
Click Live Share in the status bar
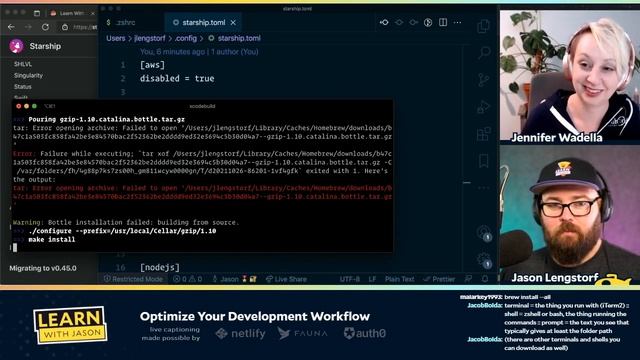pos(286,279)
